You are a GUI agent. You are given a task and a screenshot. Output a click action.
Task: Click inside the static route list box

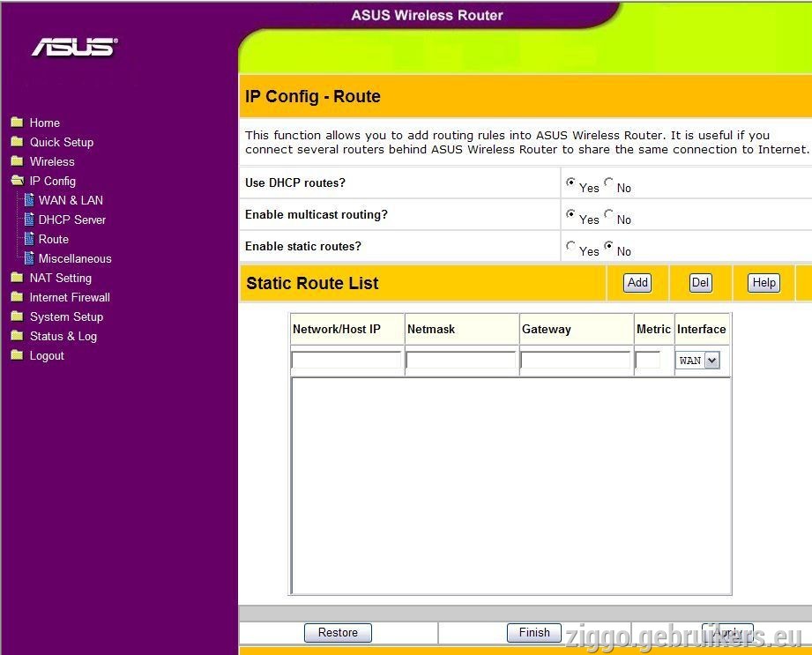(511, 486)
